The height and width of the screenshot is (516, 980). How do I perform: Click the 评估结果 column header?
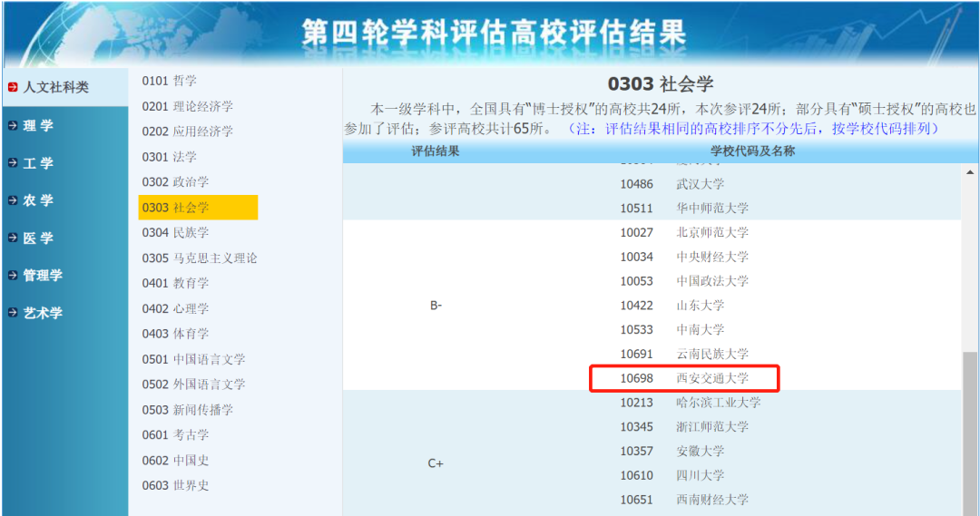pos(435,151)
